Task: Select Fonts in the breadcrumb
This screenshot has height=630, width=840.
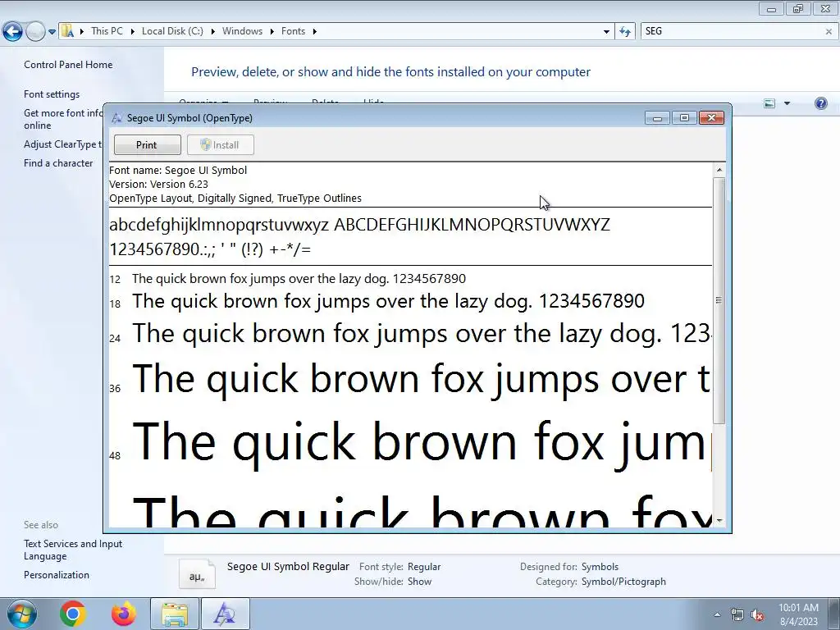Action: [x=293, y=31]
